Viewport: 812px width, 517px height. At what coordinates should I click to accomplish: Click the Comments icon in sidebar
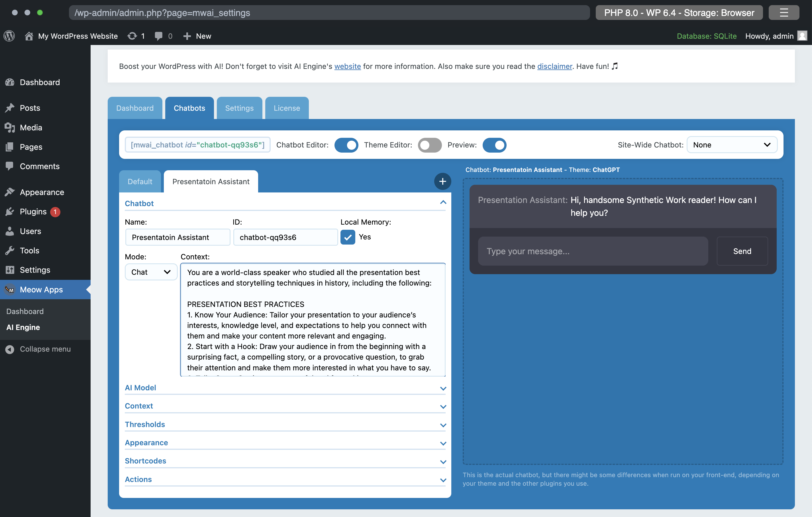[10, 166]
